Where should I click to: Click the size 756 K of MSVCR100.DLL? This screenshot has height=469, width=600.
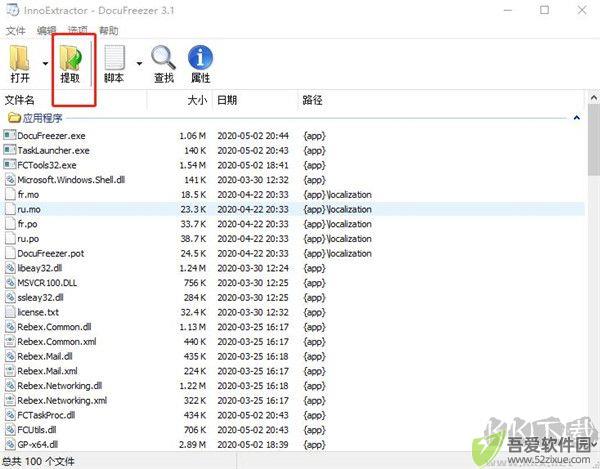(195, 283)
